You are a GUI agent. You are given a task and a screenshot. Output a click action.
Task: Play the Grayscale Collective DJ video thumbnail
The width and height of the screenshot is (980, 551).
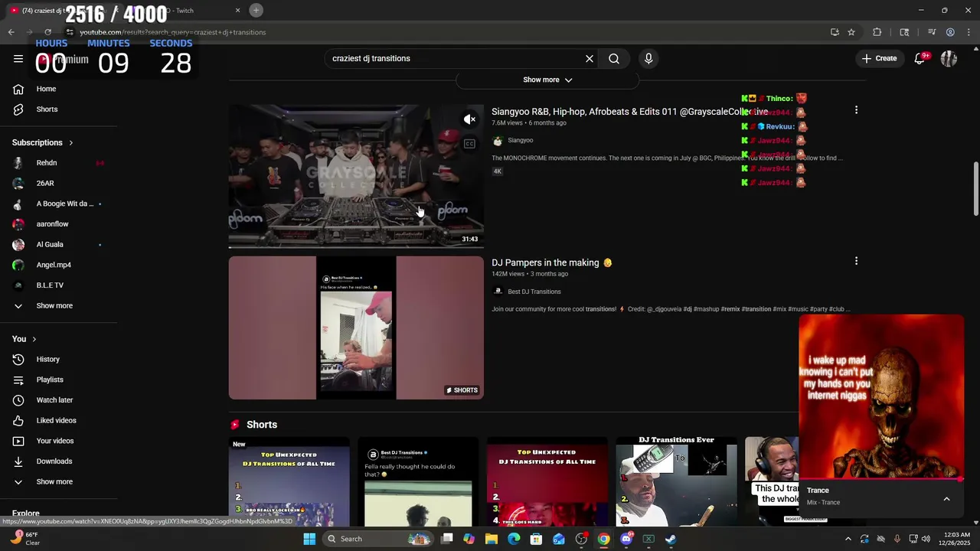click(356, 176)
